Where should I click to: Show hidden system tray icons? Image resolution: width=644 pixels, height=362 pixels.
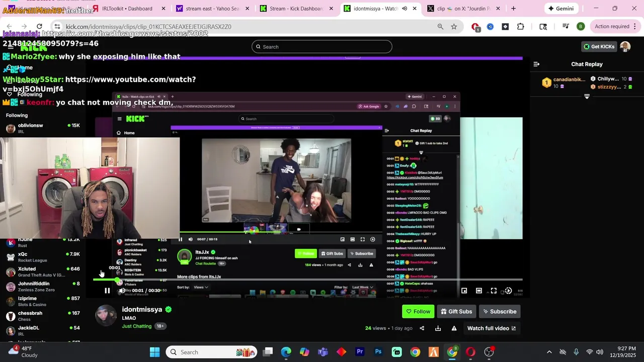[549, 352]
